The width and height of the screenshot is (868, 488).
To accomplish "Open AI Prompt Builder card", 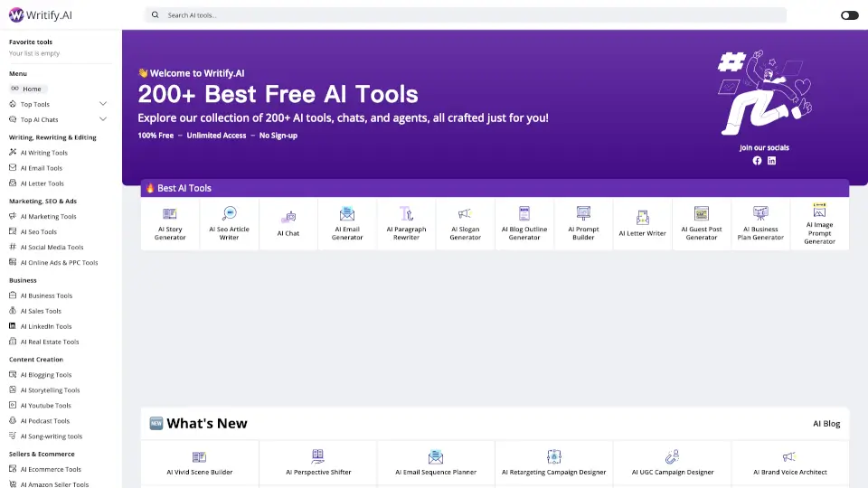I will [583, 223].
